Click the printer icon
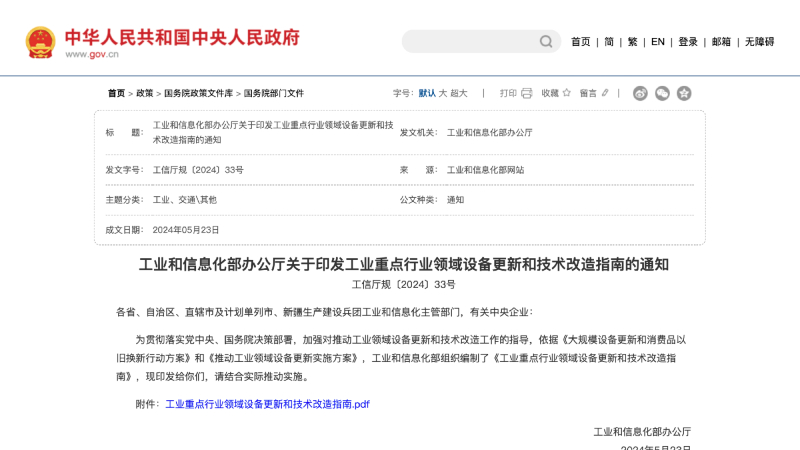This screenshot has width=800, height=450. coord(527,93)
